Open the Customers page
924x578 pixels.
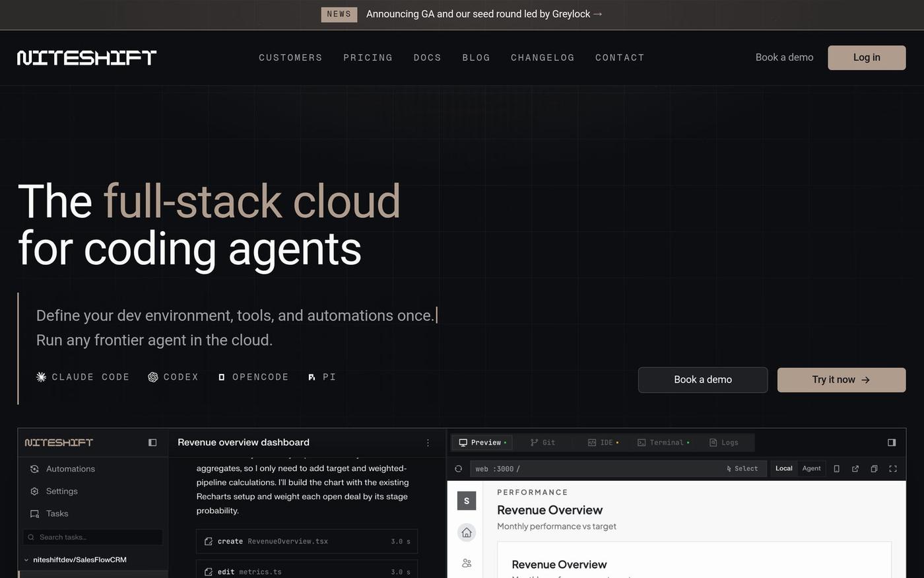coord(290,57)
